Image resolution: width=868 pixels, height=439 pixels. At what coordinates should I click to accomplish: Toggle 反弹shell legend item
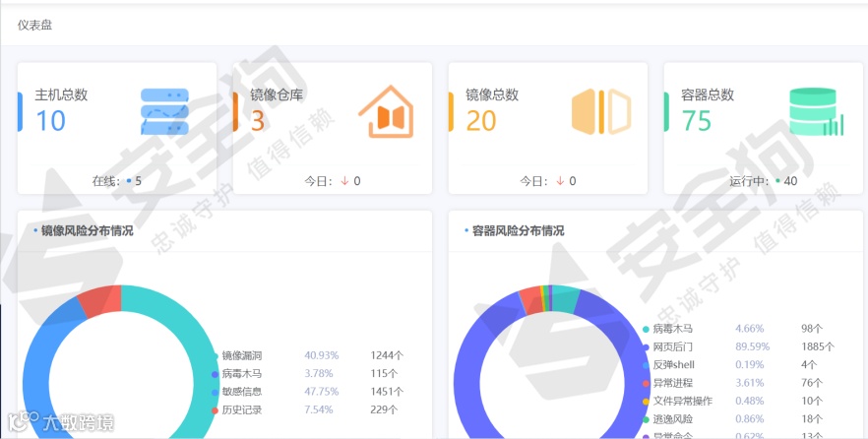669,365
